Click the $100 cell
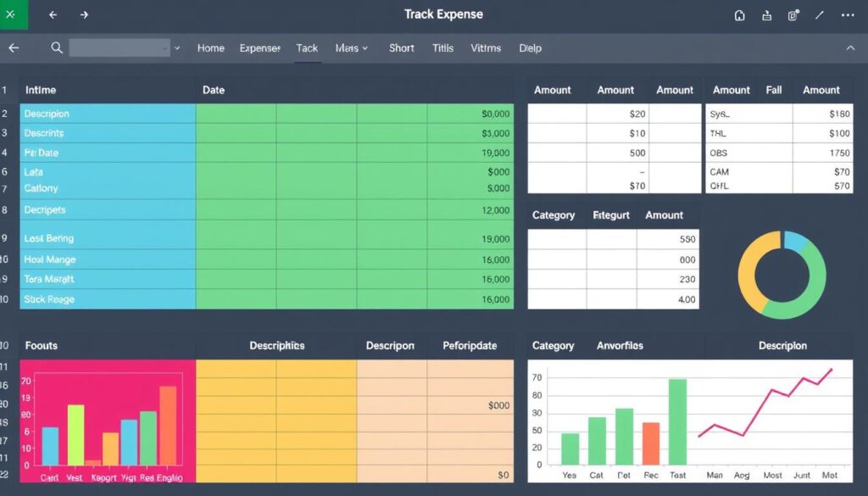The height and width of the screenshot is (496, 868). coord(822,133)
